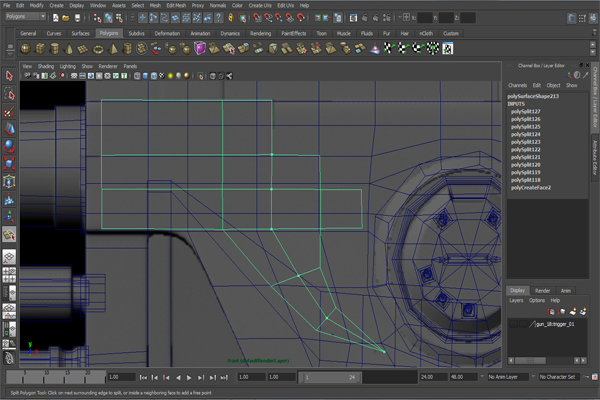Activate the Universal Manipulator tool
Image resolution: width=600 pixels, height=400 pixels.
[x=9, y=181]
